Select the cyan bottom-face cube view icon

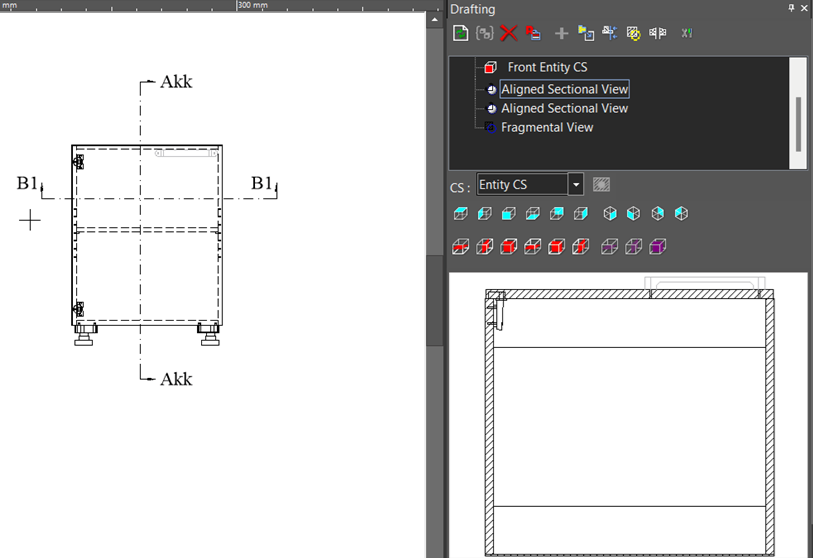532,214
